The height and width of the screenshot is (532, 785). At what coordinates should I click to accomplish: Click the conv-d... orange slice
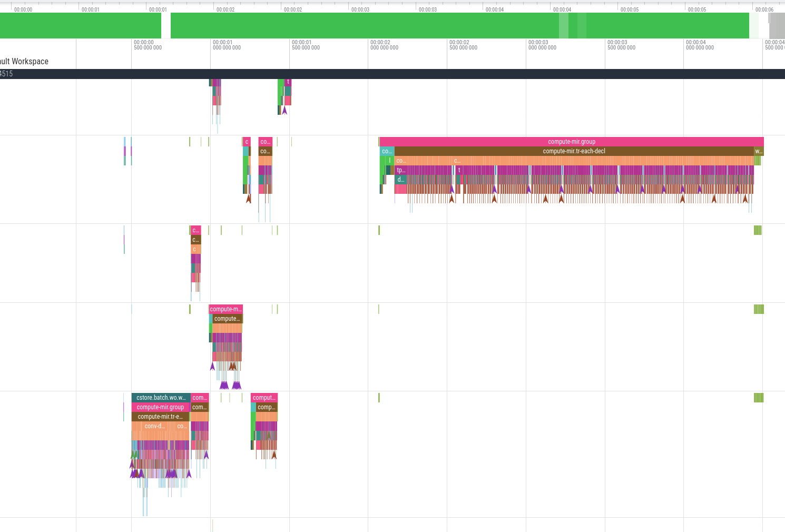point(154,426)
